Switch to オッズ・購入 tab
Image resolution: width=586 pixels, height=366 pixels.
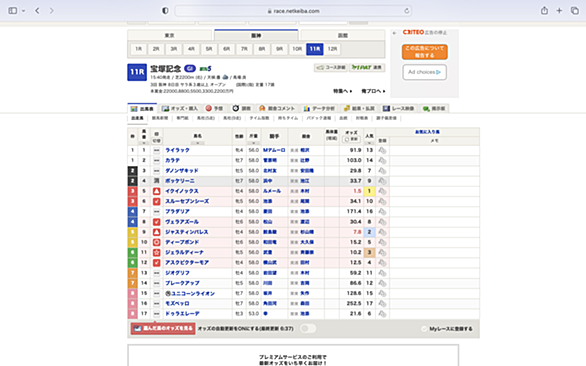180,108
